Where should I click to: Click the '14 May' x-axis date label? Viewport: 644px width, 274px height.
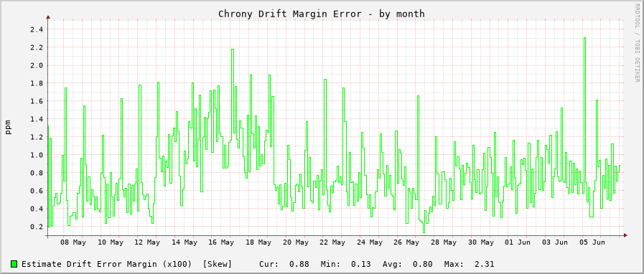(185, 243)
